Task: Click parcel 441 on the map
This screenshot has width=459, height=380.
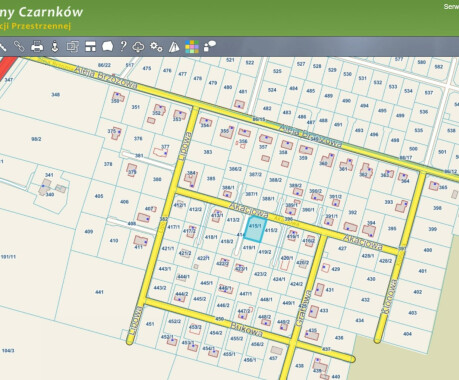Action: point(99,292)
